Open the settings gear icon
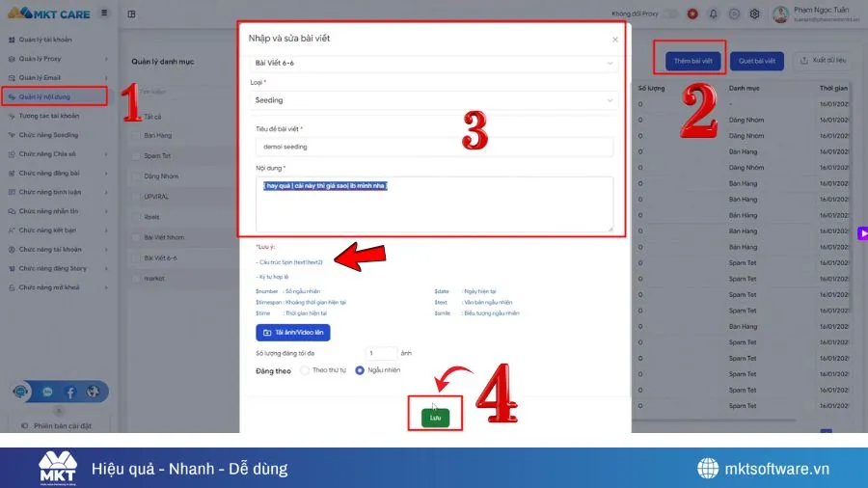This screenshot has width=868, height=488. click(754, 14)
